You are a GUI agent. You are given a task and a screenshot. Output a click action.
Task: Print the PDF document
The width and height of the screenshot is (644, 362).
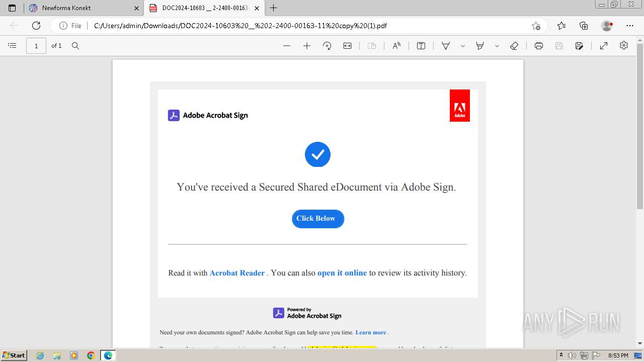[x=539, y=46]
